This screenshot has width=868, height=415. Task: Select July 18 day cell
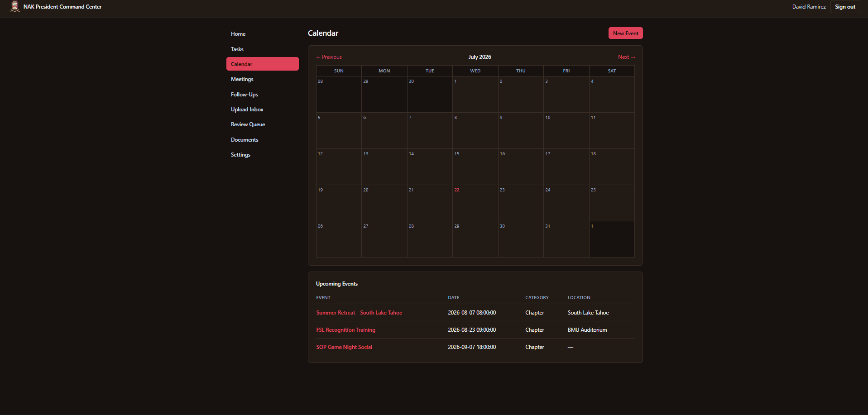coord(612,167)
